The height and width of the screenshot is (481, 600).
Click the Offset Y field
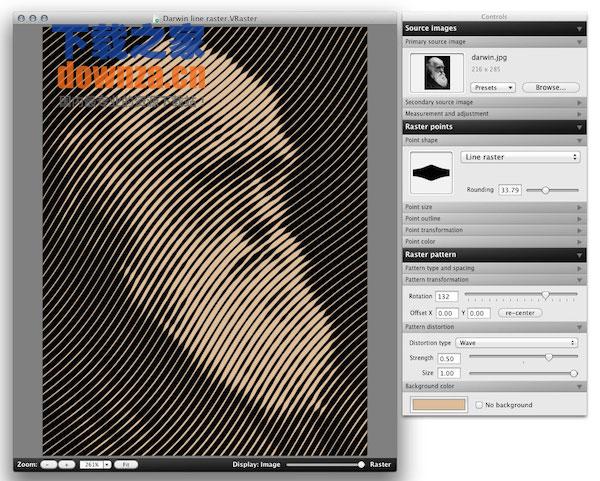[x=479, y=313]
